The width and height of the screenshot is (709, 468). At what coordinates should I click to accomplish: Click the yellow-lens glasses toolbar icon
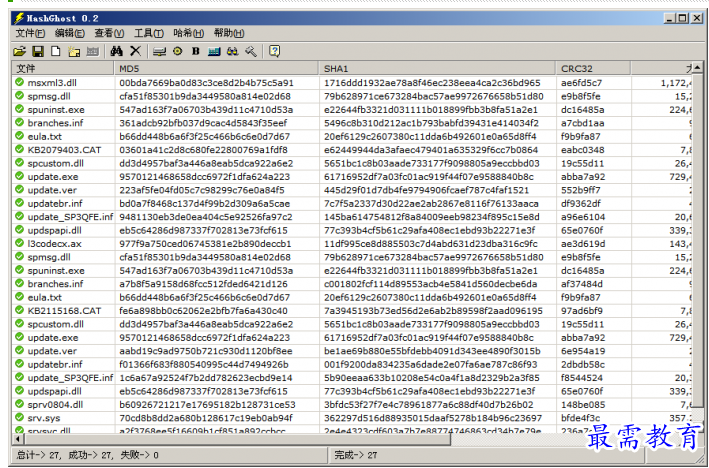[232, 51]
